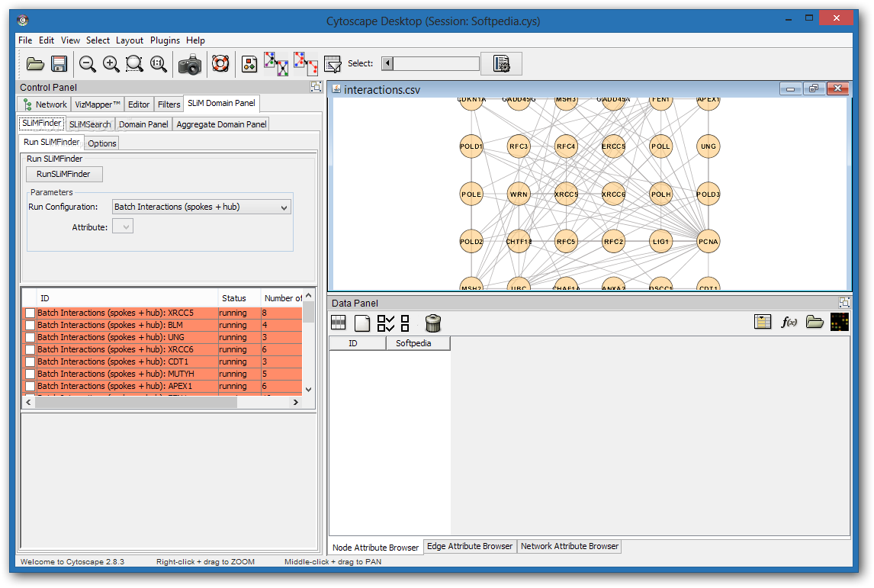Viewport: 874px width, 588px height.
Task: Check the UNG batch interaction row
Action: (30, 338)
